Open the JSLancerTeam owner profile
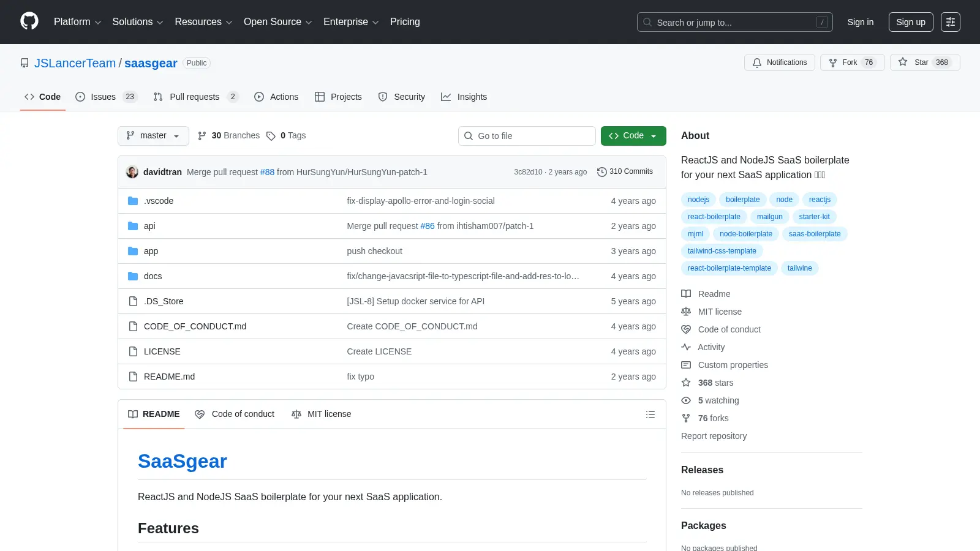The width and height of the screenshot is (980, 551). click(x=75, y=63)
